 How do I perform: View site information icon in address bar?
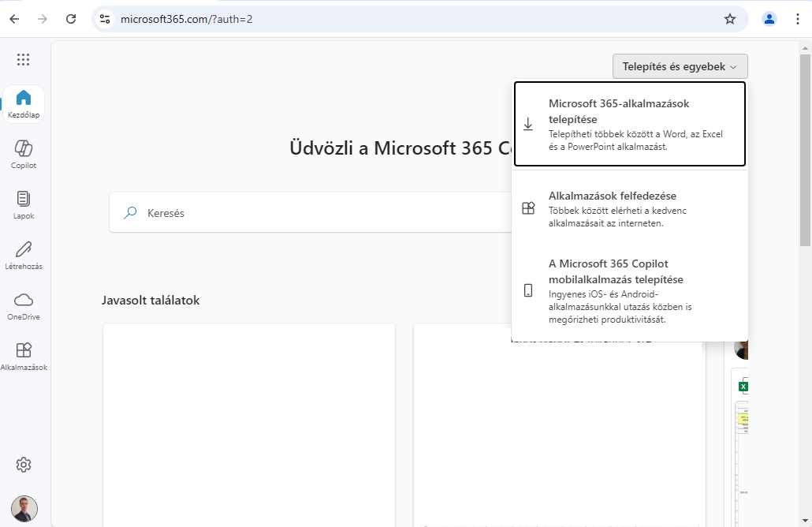[x=105, y=19]
